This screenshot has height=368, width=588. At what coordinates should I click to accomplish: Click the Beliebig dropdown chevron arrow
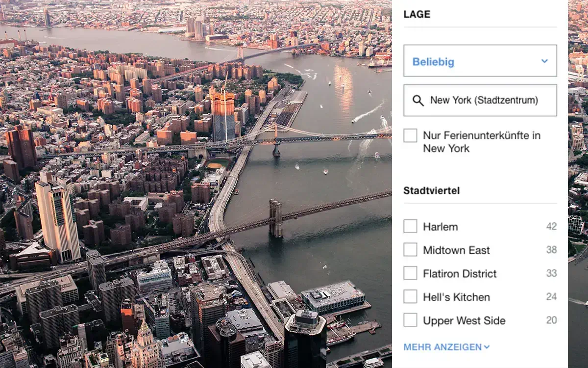[x=544, y=61]
